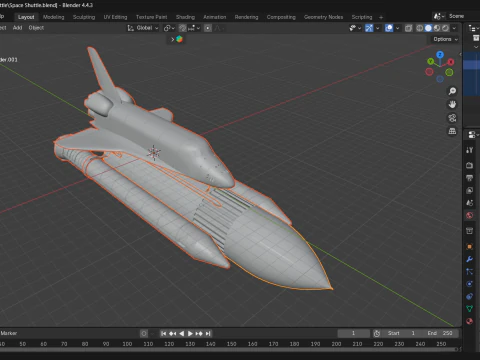This screenshot has height=360, width=480.
Task: Open the Modifiers wrench tab
Action: point(470,259)
